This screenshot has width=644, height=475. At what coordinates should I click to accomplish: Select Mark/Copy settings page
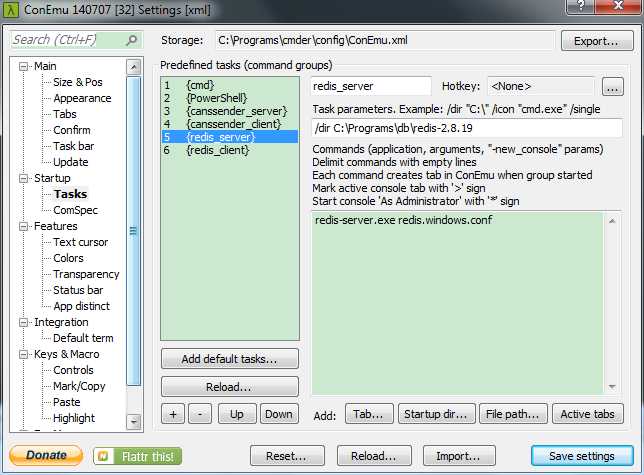tap(79, 386)
